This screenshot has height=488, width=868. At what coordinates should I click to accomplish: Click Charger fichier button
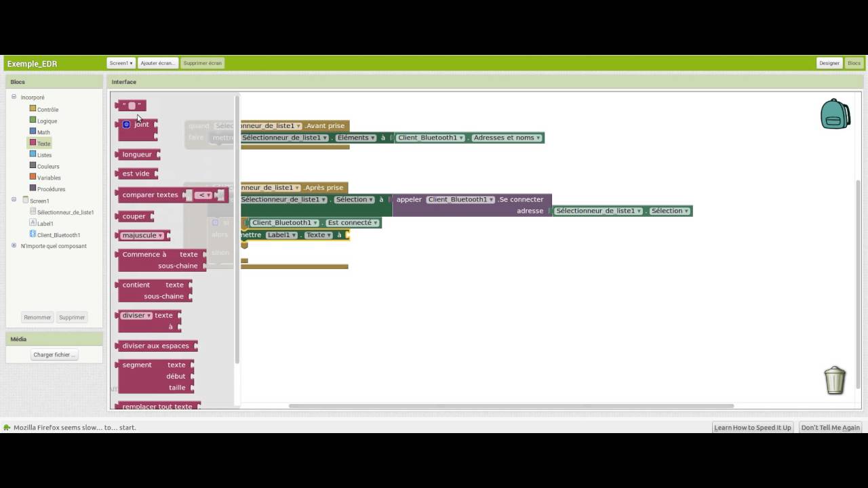coord(54,354)
